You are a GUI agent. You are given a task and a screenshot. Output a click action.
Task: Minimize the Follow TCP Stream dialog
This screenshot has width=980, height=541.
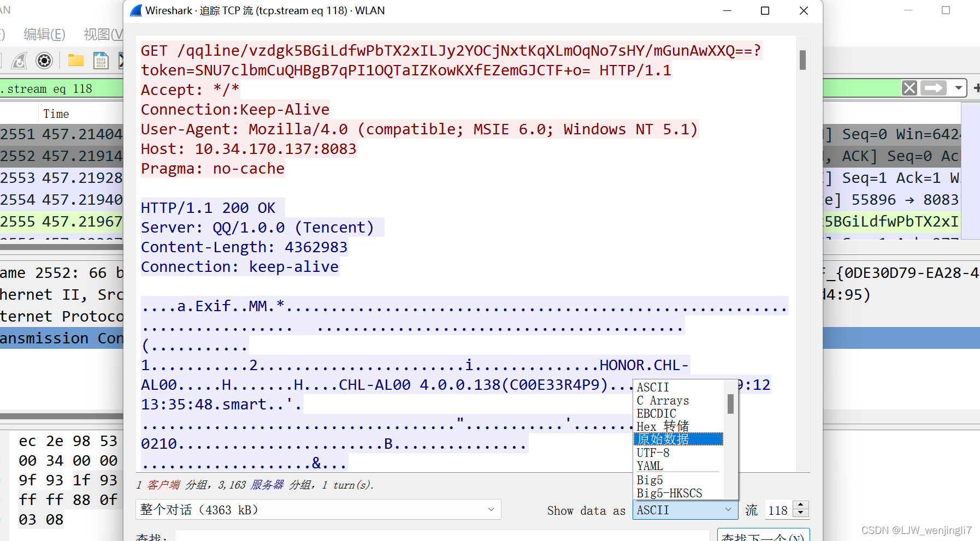tap(727, 10)
